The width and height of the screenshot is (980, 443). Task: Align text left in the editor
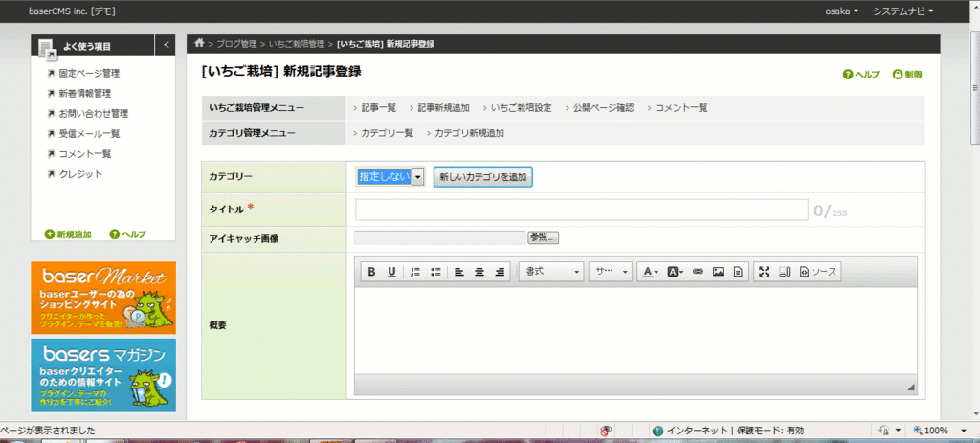click(459, 272)
